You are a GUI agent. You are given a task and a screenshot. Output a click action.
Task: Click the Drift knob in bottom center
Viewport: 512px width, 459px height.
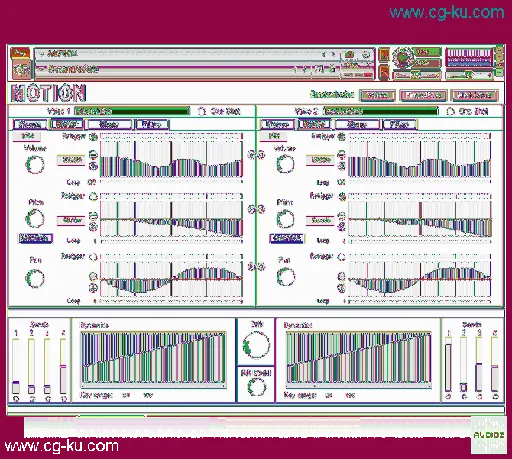(x=256, y=345)
